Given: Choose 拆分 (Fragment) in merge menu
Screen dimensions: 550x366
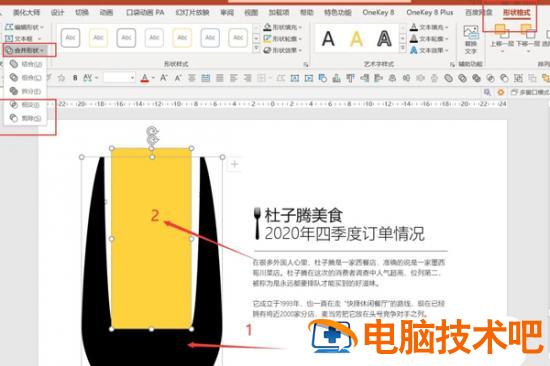Looking at the screenshot, I should 26,91.
